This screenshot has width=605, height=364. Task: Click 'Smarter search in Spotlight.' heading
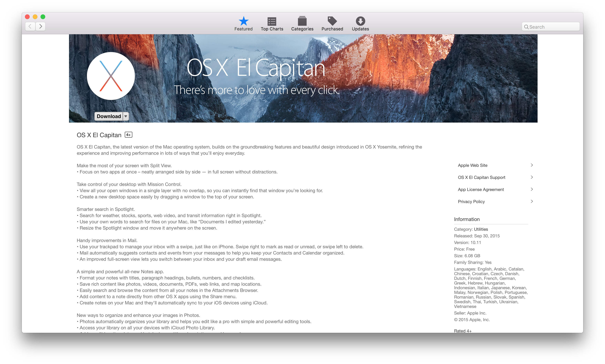(x=106, y=209)
